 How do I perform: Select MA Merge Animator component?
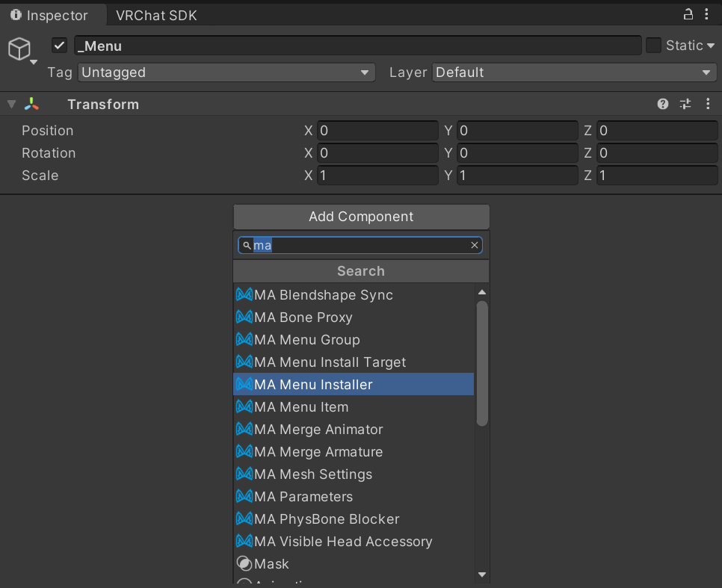coord(354,429)
